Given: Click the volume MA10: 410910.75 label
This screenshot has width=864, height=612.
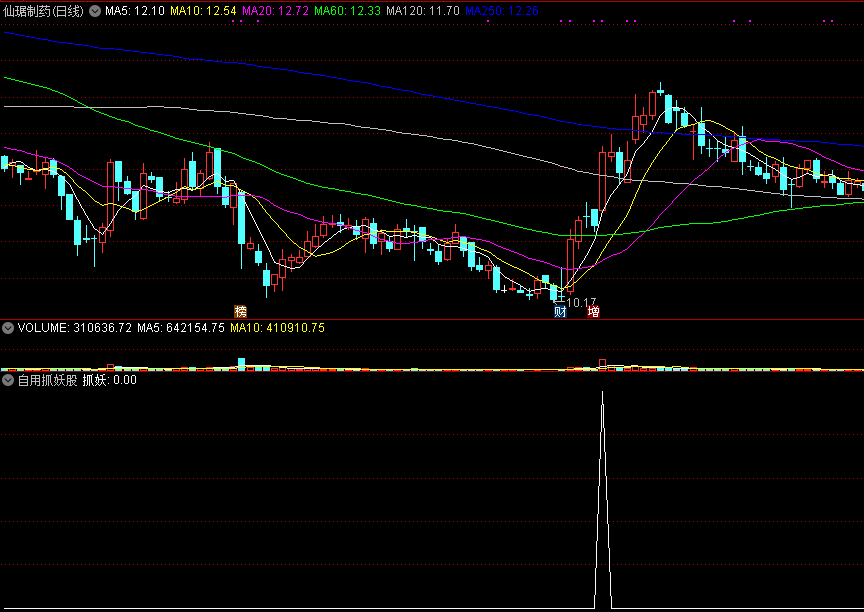Looking at the screenshot, I should click(x=278, y=328).
